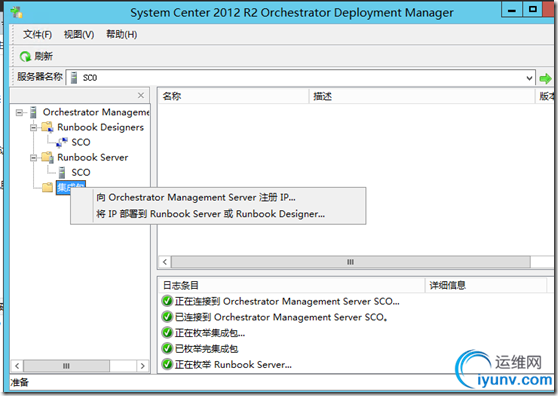
Task: Click inside the server name SCO field
Action: tap(301, 78)
